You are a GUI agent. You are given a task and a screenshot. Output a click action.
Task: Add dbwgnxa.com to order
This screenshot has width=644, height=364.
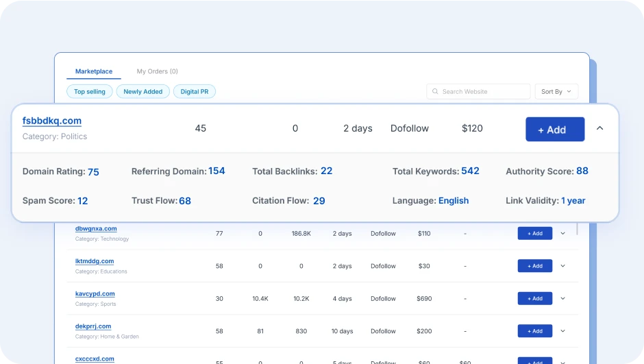click(x=535, y=233)
